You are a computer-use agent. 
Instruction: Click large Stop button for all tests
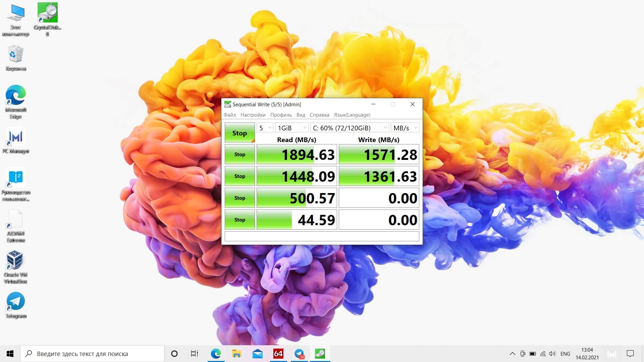[x=239, y=133]
